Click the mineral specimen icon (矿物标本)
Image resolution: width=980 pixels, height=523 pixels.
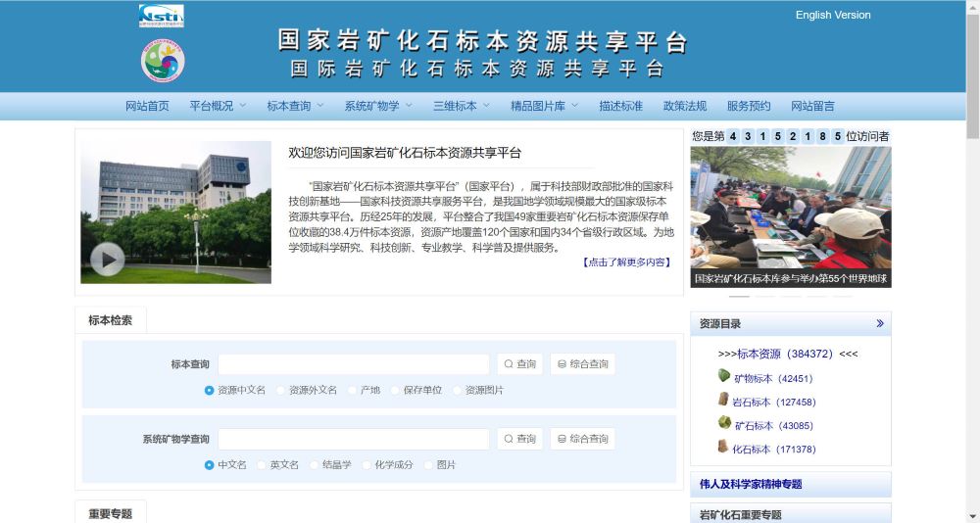coord(724,377)
